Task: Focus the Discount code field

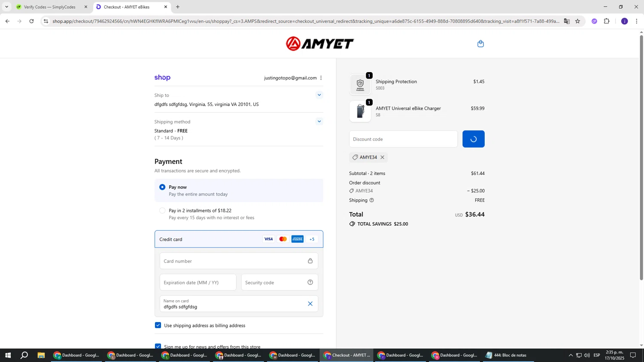Action: tap(403, 139)
